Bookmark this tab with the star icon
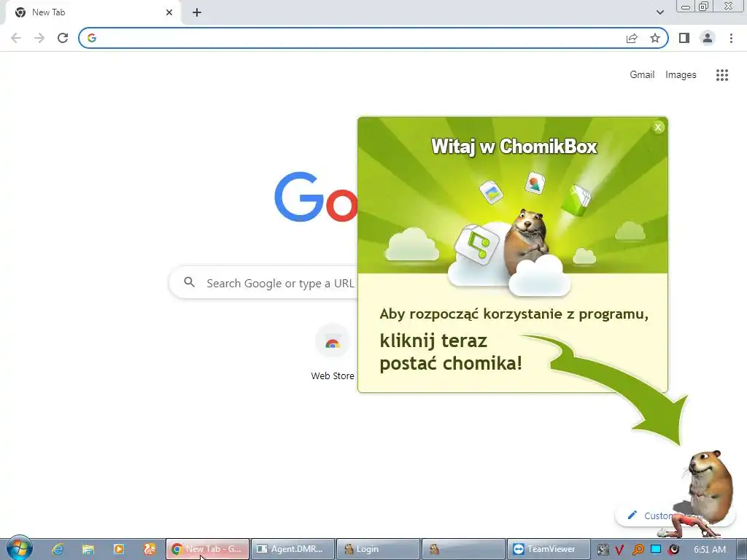 click(x=655, y=38)
